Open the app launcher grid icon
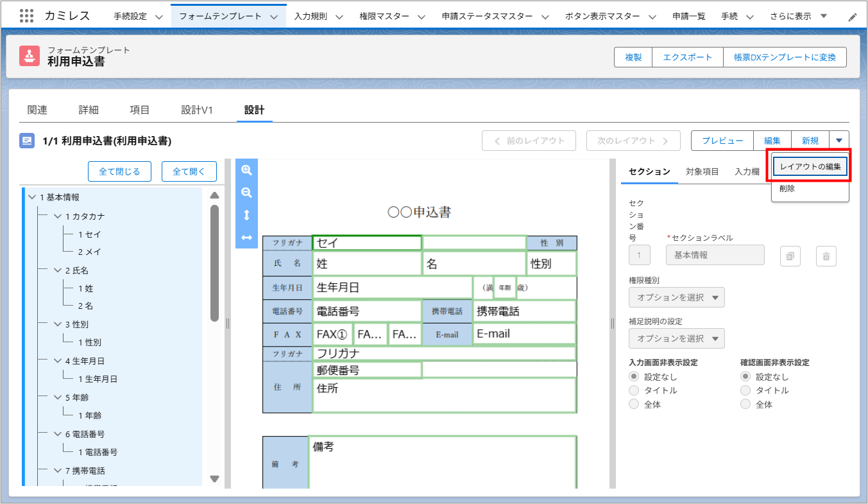868x504 pixels. (x=27, y=16)
